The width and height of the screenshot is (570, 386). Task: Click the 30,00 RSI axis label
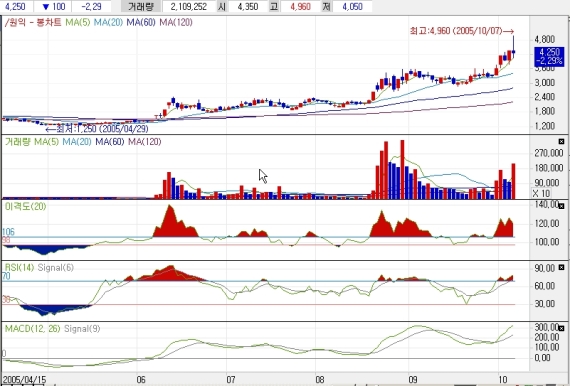point(545,304)
